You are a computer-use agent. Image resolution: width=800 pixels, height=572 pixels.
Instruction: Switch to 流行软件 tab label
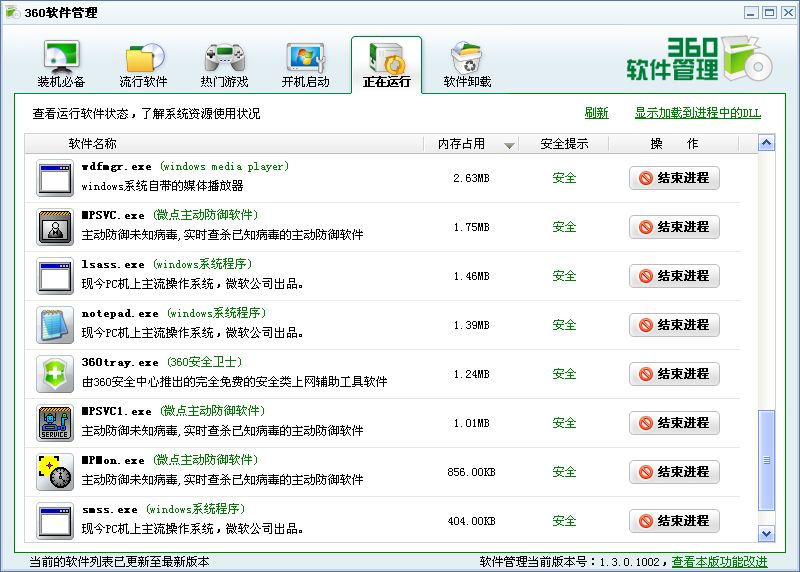(x=143, y=82)
